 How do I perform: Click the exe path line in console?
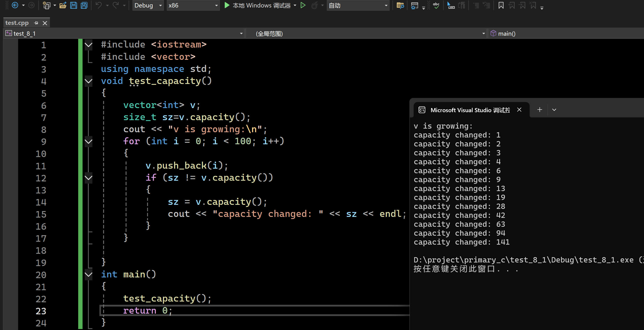click(529, 260)
